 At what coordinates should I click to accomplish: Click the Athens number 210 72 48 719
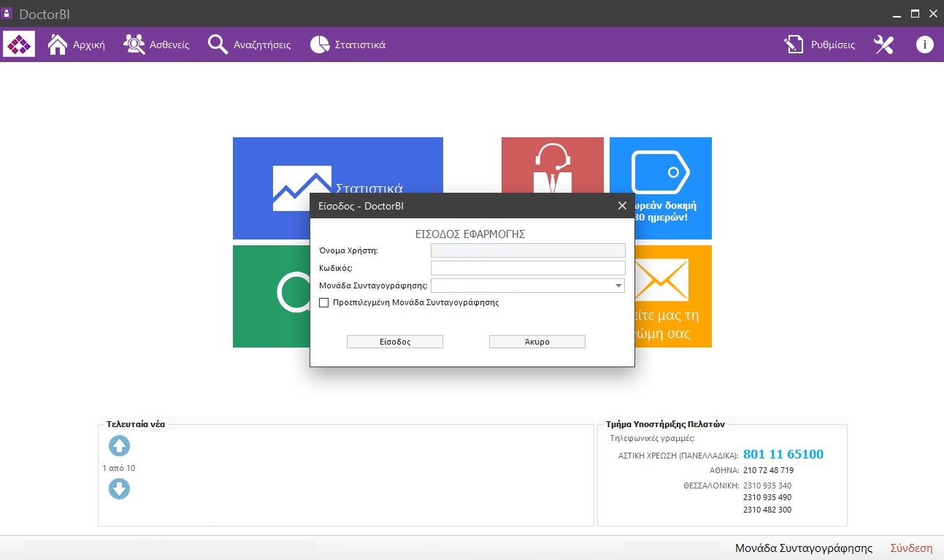tap(768, 470)
